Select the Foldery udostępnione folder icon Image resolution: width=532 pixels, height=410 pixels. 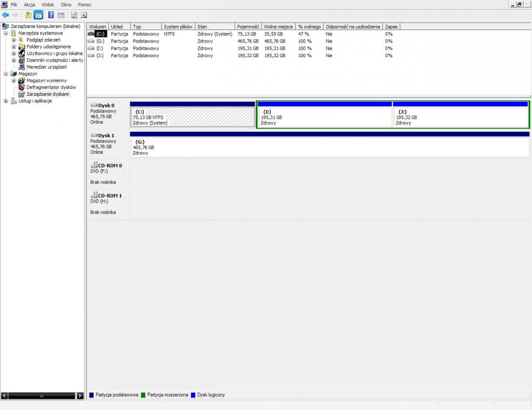click(x=22, y=47)
